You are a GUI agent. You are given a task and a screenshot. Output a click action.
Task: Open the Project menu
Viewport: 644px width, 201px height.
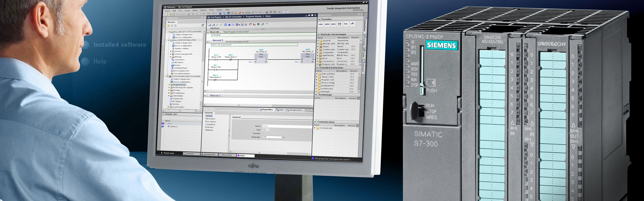[x=167, y=11]
